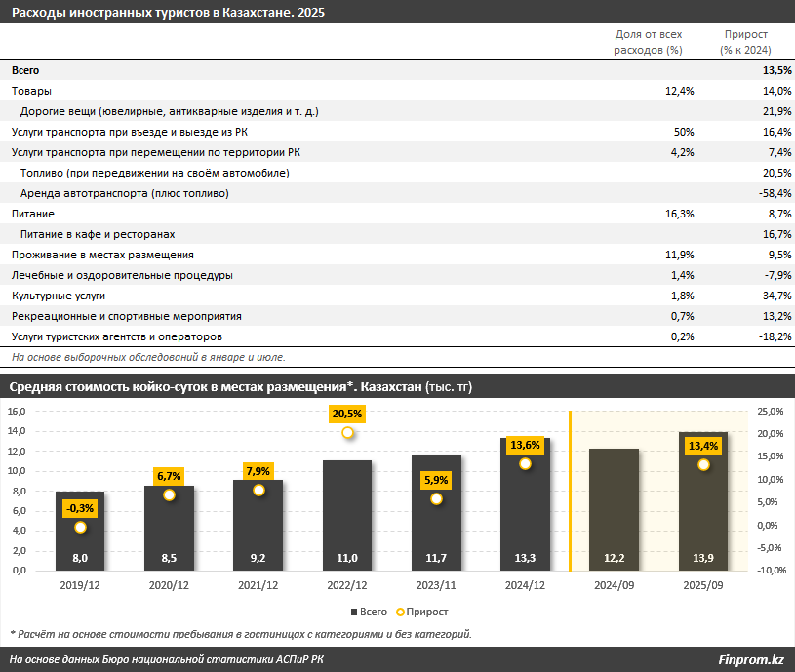
Task: Open the Finprom.kz link in footer
Action: click(x=751, y=659)
